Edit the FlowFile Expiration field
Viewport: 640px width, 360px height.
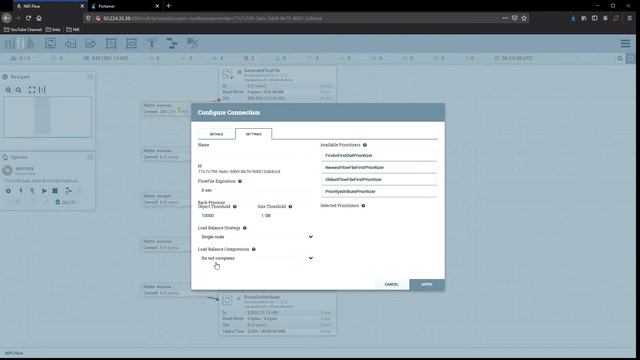coord(255,190)
